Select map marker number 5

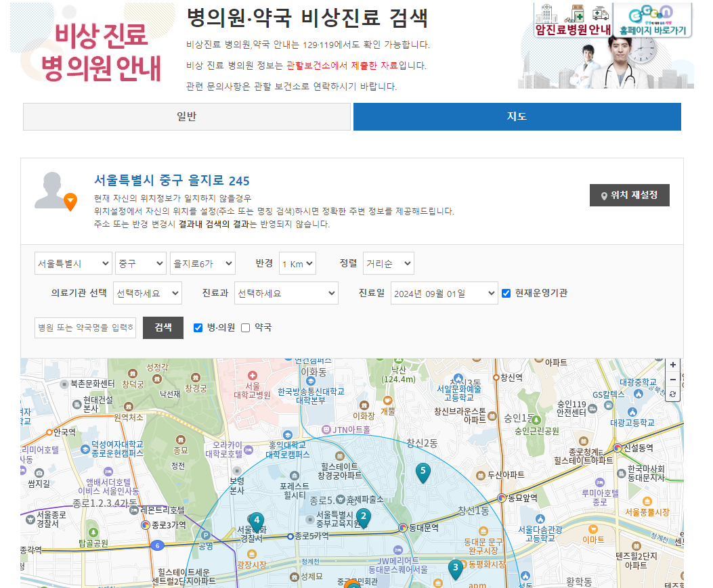tap(423, 472)
